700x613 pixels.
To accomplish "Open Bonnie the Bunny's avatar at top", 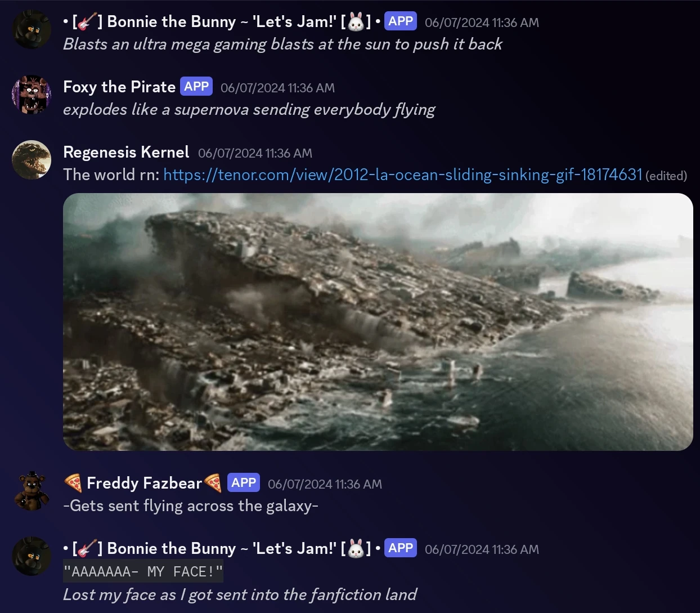I will tap(32, 29).
